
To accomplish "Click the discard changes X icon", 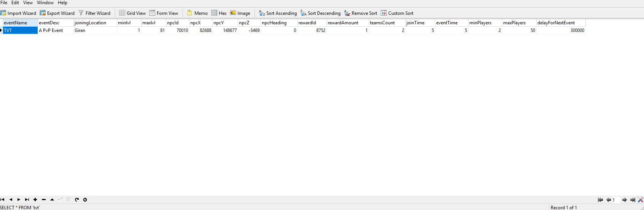I will [69, 199].
